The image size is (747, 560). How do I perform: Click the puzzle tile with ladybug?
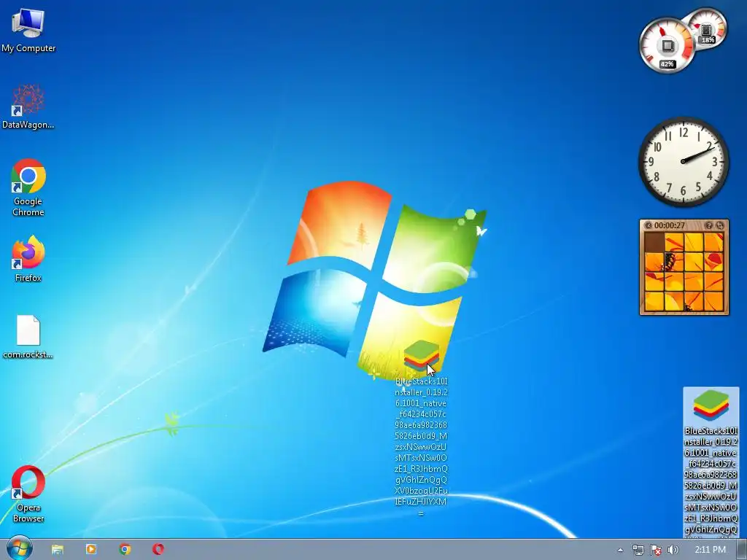coord(674,262)
